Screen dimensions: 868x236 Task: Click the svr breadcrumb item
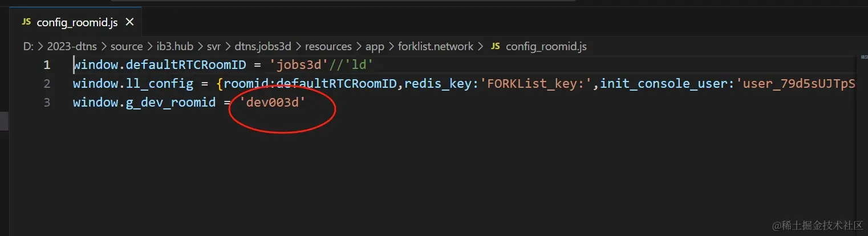214,46
